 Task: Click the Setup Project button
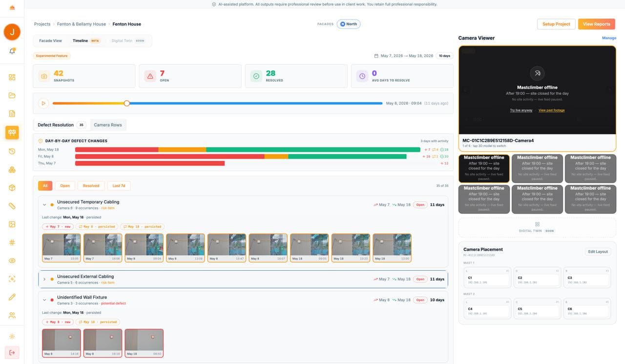(x=556, y=24)
